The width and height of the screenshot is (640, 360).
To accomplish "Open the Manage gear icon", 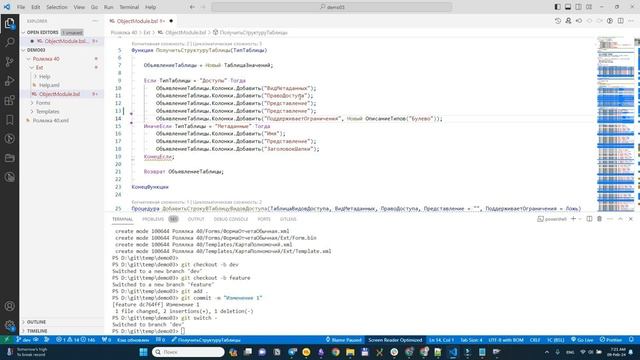I will pos(9,325).
